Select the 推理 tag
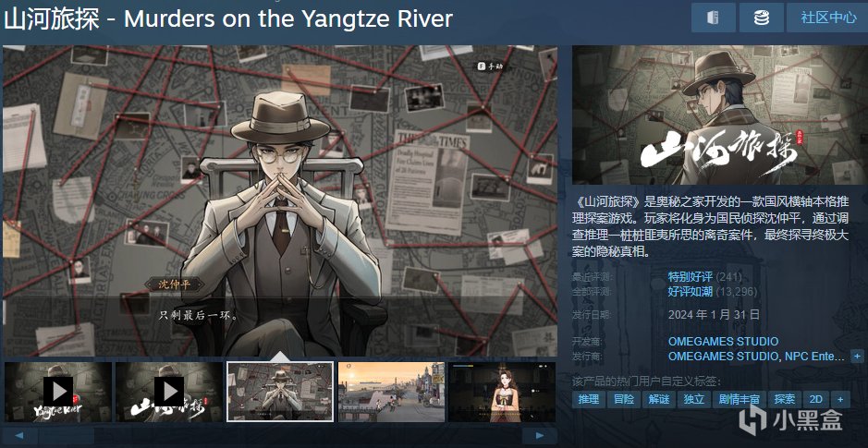This screenshot has height=448, width=868. pyautogui.click(x=589, y=399)
